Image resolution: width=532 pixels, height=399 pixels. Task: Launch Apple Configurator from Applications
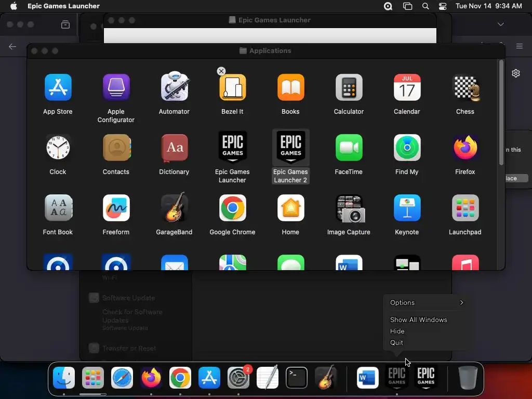116,87
